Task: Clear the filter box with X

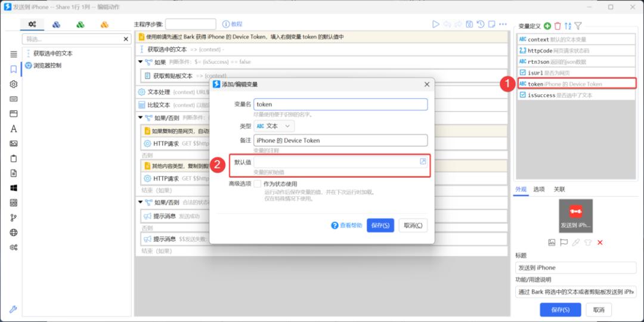Action: click(126, 39)
